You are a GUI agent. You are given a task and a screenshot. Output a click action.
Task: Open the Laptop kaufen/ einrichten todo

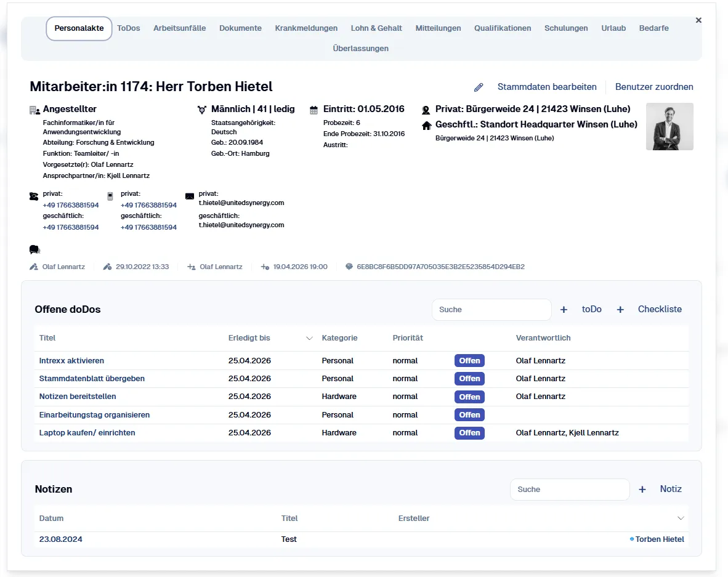coord(87,433)
